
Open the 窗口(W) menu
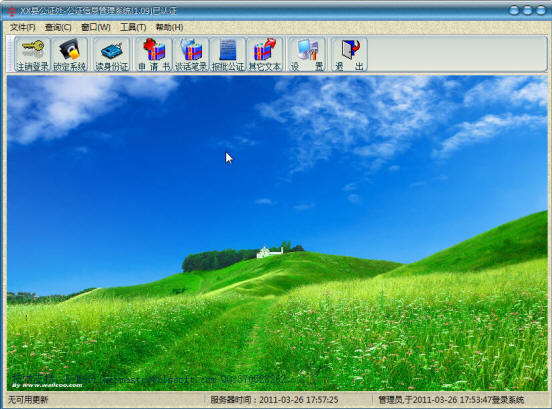pos(96,27)
